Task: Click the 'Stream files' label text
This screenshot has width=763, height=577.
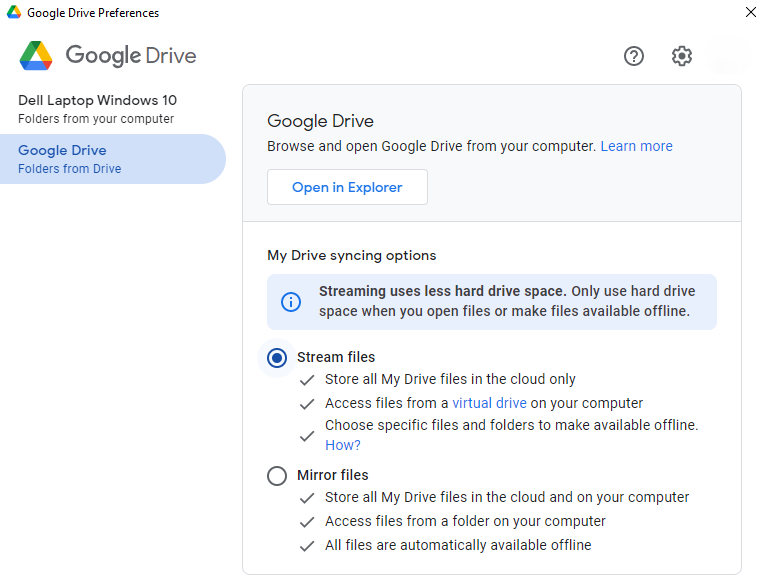Action: (x=336, y=357)
